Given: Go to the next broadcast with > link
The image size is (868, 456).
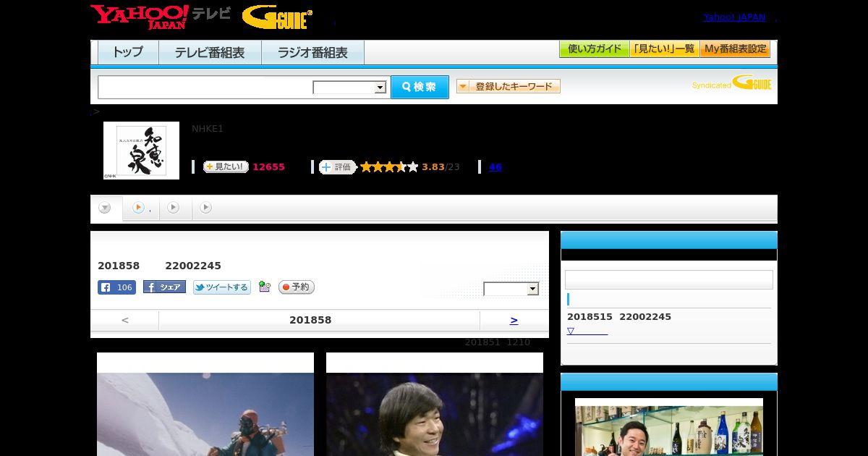Looking at the screenshot, I should click(514, 320).
